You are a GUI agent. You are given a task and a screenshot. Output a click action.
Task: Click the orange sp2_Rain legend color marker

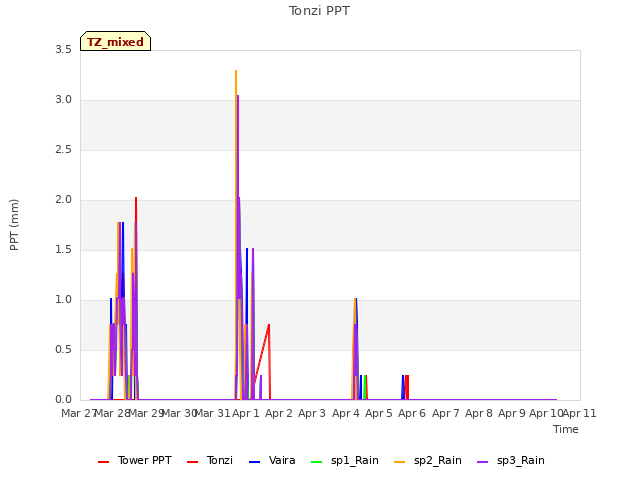(x=400, y=462)
